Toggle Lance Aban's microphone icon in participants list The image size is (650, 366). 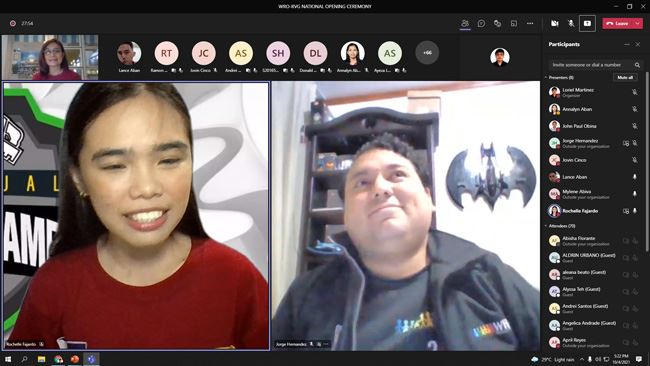coord(635,177)
